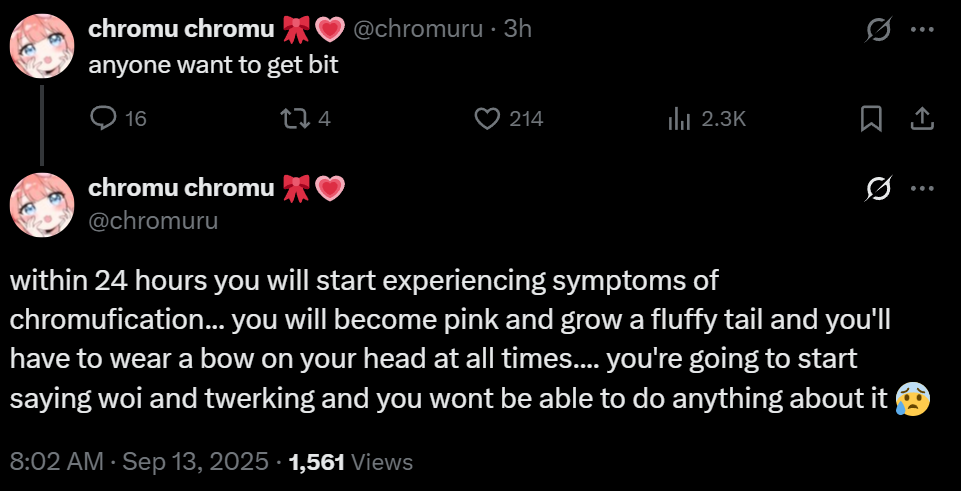The width and height of the screenshot is (961, 491).
Task: Open chromu chromu avatar on second post
Action: click(x=42, y=204)
